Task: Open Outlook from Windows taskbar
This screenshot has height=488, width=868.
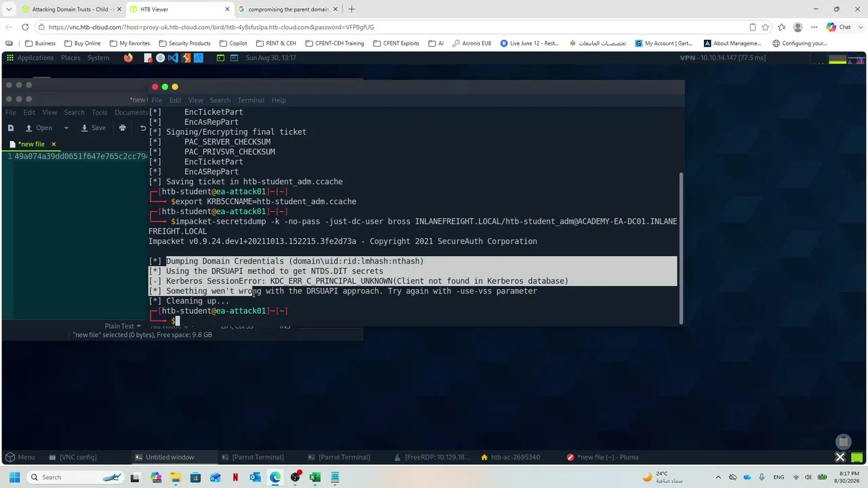Action: point(255,477)
